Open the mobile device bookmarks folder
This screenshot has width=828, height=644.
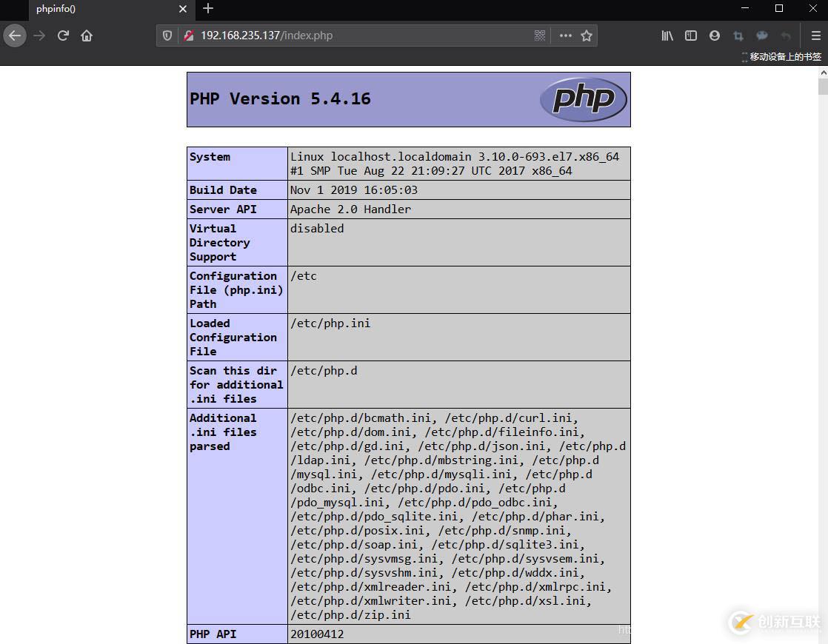tap(781, 56)
